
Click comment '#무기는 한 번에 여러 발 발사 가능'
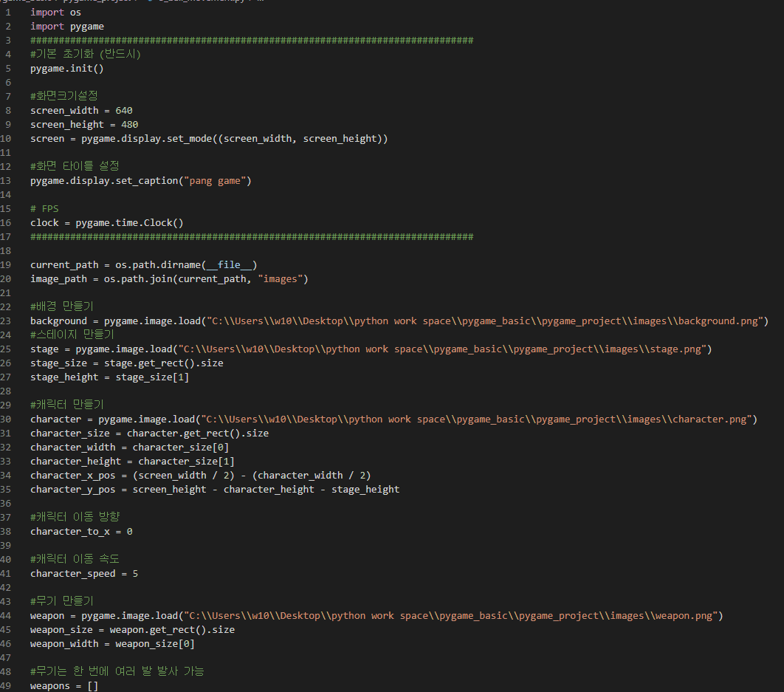tap(117, 671)
